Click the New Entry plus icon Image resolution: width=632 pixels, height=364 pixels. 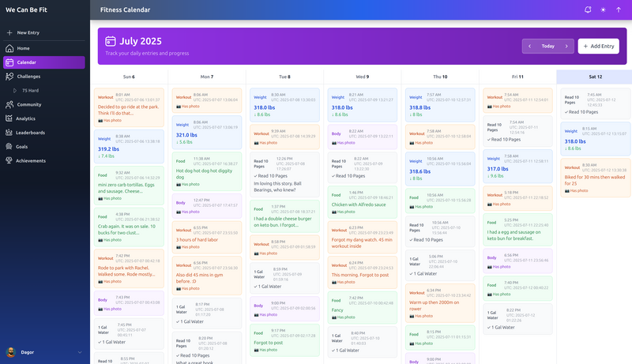(9, 32)
